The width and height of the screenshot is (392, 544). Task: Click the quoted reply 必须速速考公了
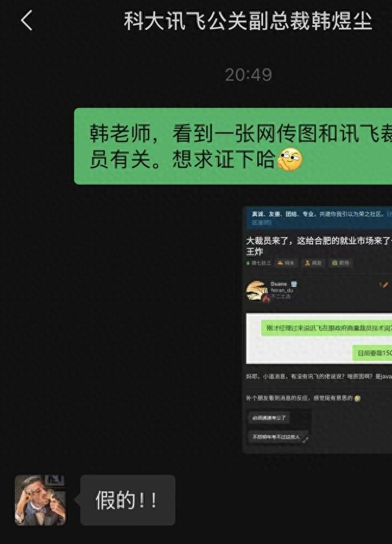(269, 418)
